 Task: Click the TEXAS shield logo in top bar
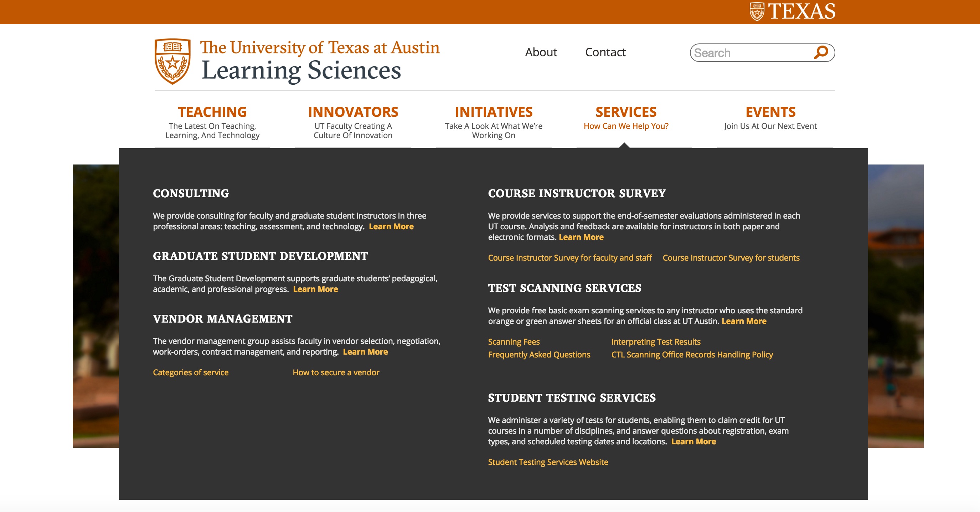coord(757,11)
